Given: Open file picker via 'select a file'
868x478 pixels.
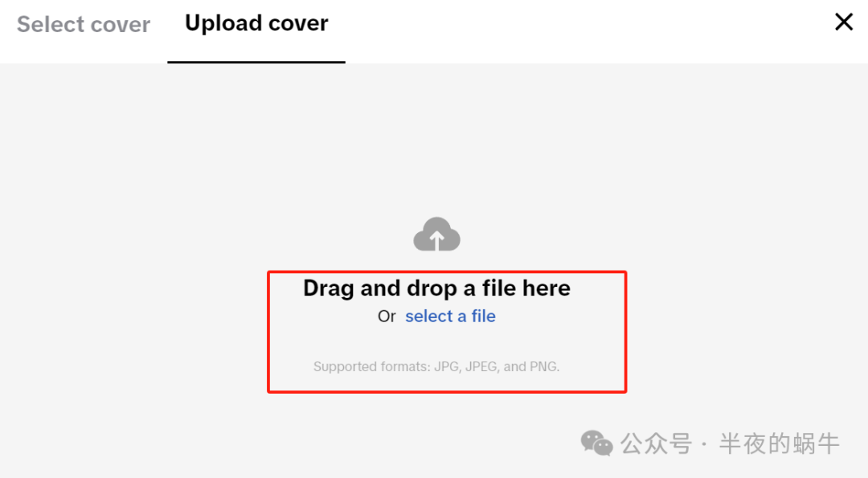Looking at the screenshot, I should coord(450,316).
